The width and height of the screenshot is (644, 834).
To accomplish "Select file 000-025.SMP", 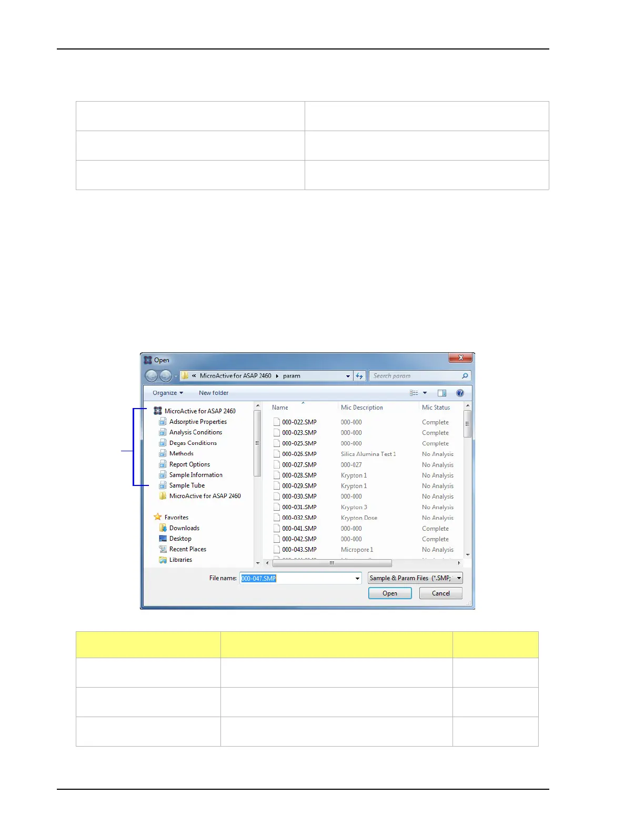I will tap(299, 443).
